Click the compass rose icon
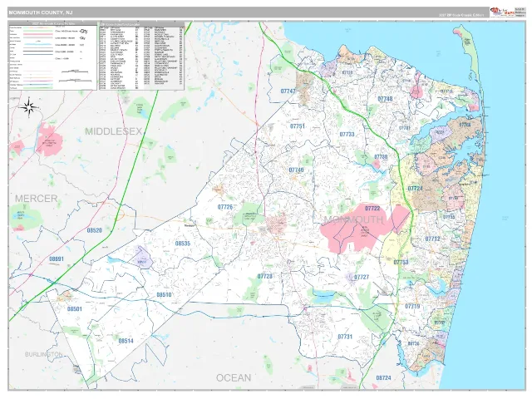This screenshot has width=532, height=399. coord(28,107)
